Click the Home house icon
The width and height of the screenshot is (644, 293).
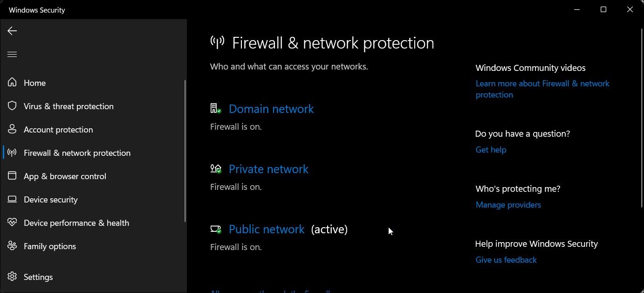[12, 83]
